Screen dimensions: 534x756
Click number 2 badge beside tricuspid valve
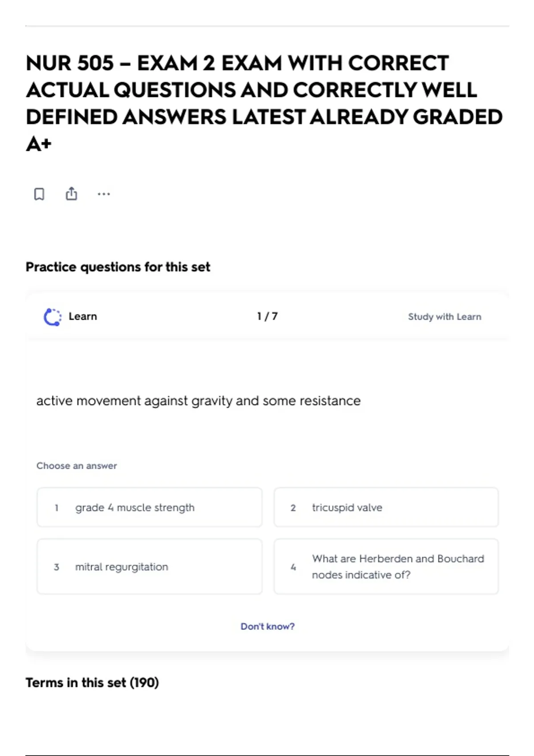[x=293, y=507]
